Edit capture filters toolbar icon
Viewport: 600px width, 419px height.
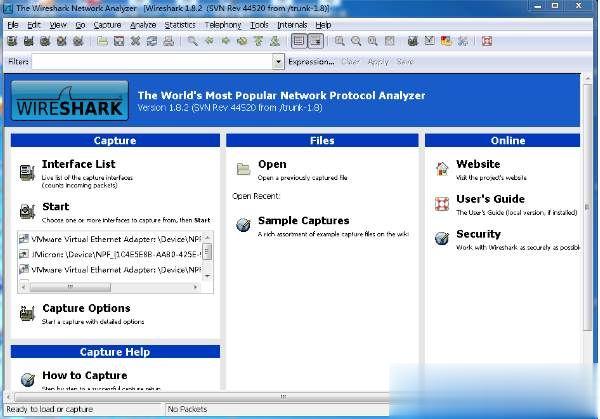(x=413, y=41)
